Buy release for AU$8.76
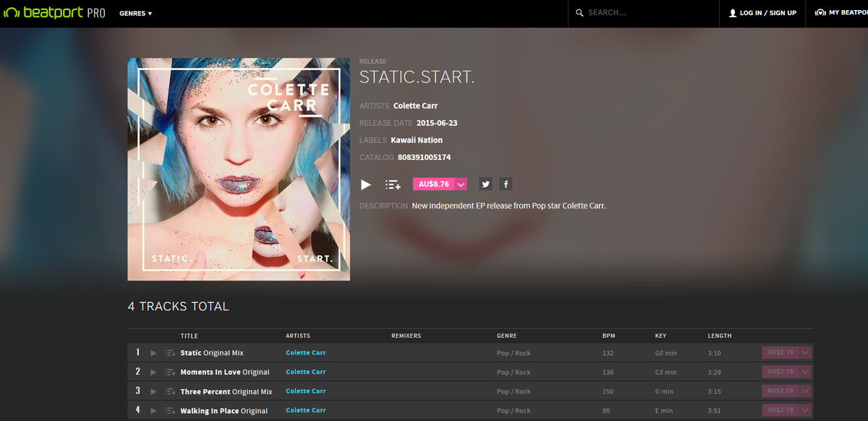 click(434, 184)
